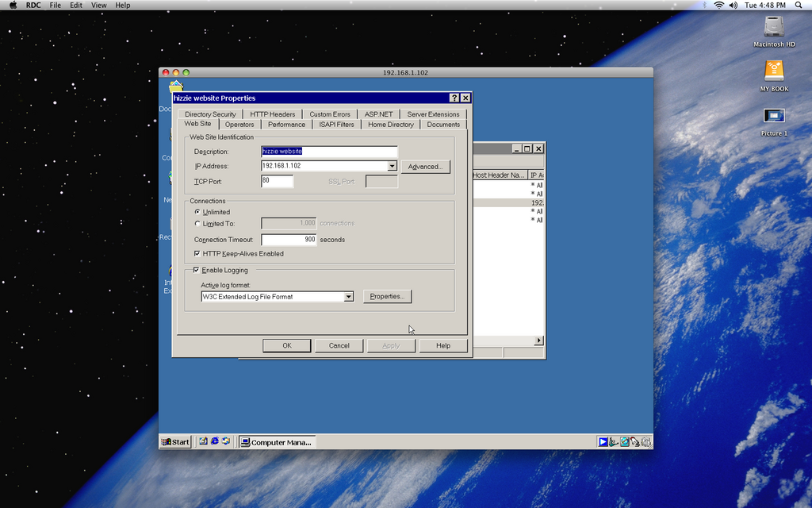The width and height of the screenshot is (812, 508).
Task: Click the fourth system tray icon
Action: (x=635, y=442)
